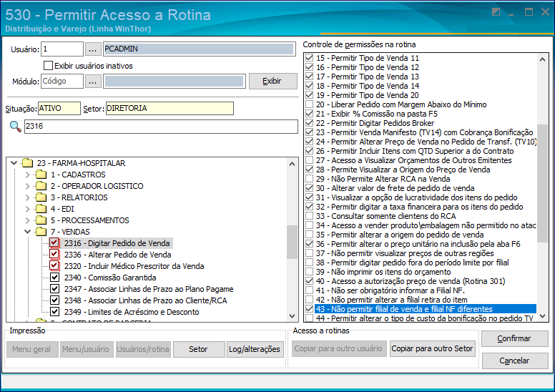Click the PCADMIN user name field

click(x=200, y=49)
